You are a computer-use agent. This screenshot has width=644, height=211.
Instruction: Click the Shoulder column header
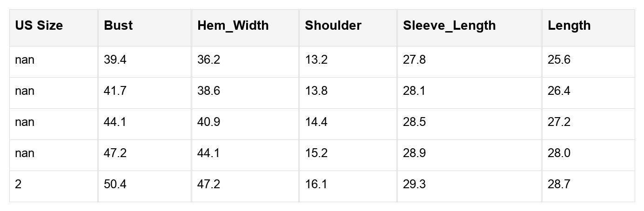tap(333, 26)
